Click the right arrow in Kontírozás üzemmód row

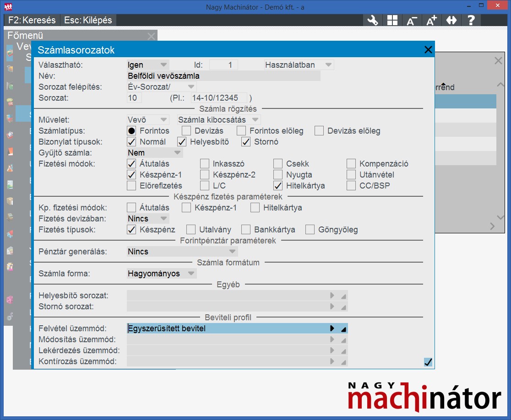(332, 361)
